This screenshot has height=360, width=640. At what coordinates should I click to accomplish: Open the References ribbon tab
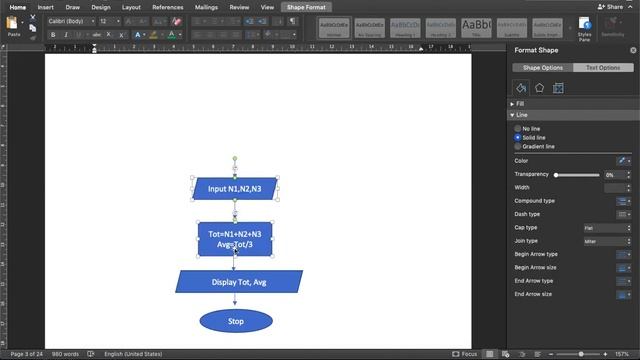pyautogui.click(x=168, y=7)
